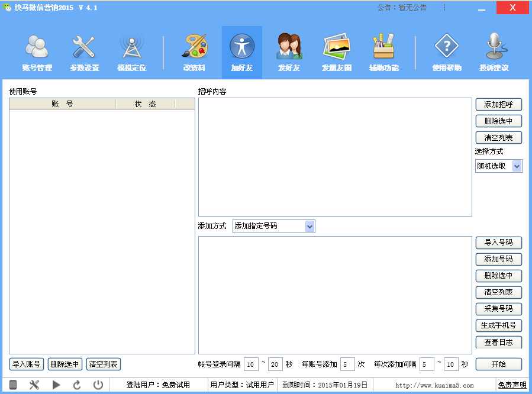Image resolution: width=532 pixels, height=394 pixels.
Task: Click the 开始 start button
Action: pyautogui.click(x=498, y=364)
